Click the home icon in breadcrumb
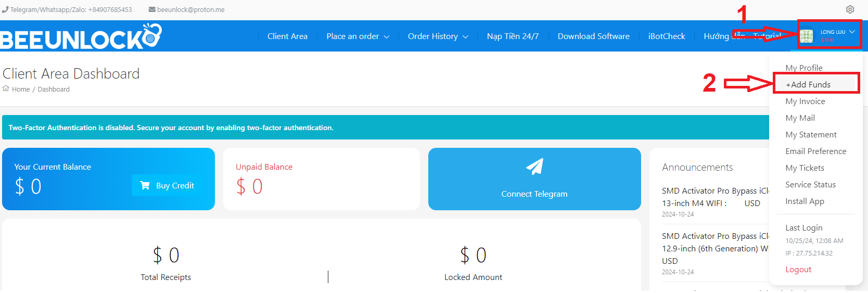Image resolution: width=868 pixels, height=293 pixels. point(6,88)
